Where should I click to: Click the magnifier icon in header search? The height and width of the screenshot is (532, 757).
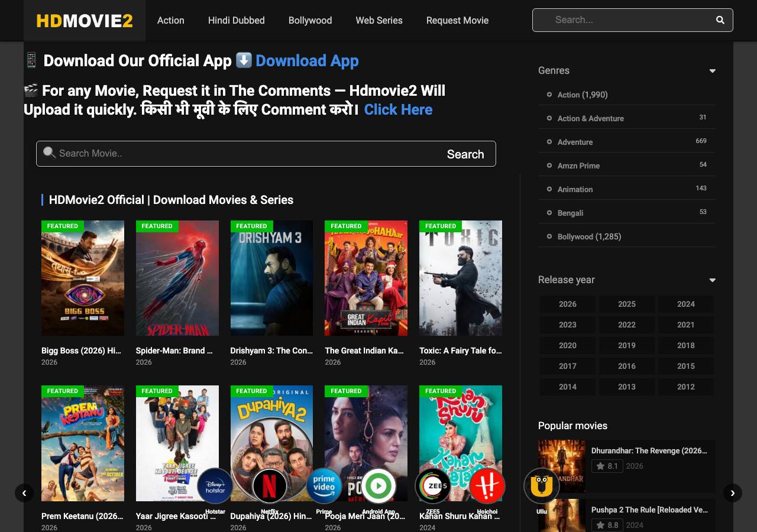[720, 20]
